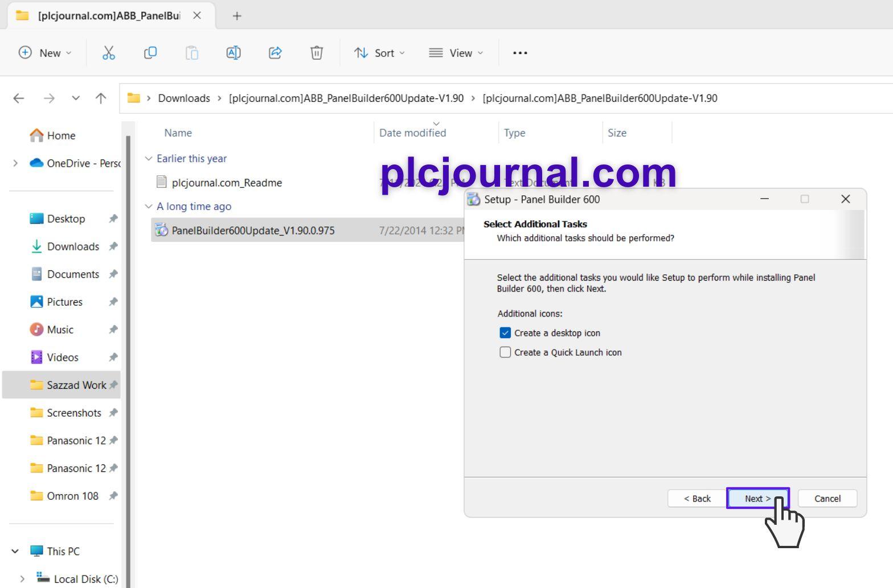The height and width of the screenshot is (588, 893).
Task: Sort by the Type column header
Action: tap(514, 133)
